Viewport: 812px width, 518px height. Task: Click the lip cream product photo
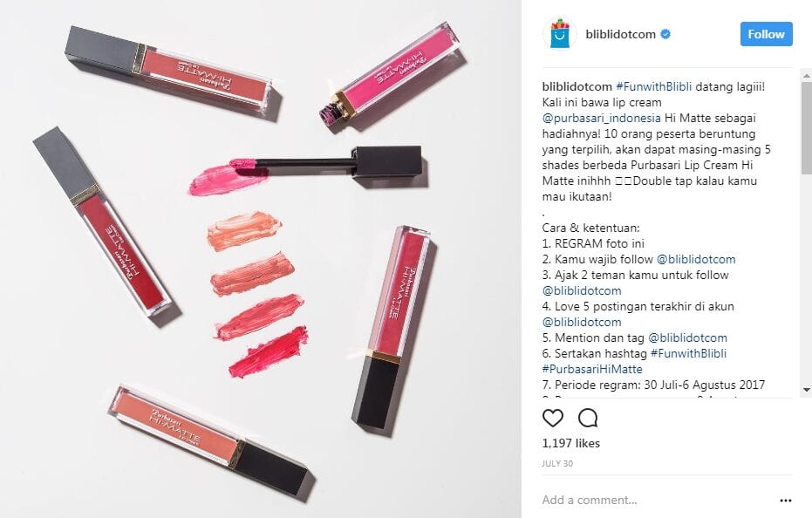click(261, 259)
